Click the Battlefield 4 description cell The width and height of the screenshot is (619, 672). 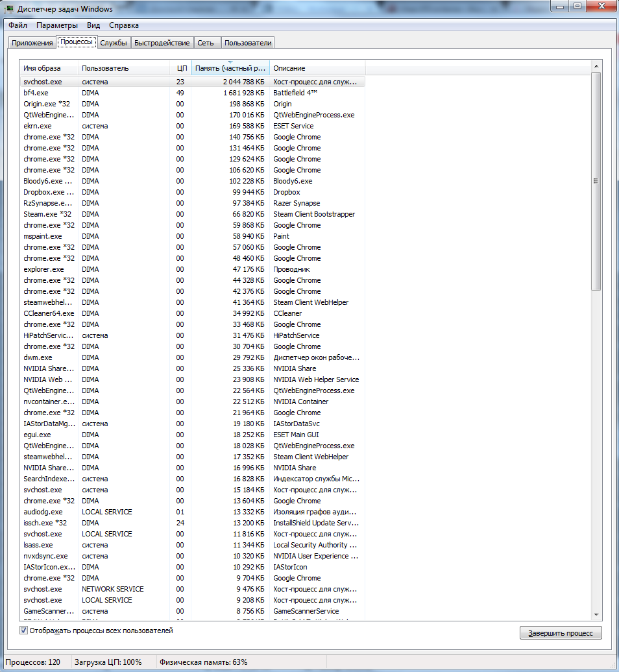295,93
